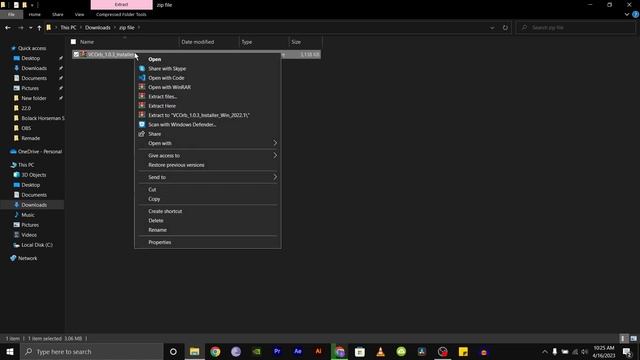Image resolution: width=640 pixels, height=360 pixels.
Task: Launch Adobe After Effects from taskbar
Action: (298, 351)
